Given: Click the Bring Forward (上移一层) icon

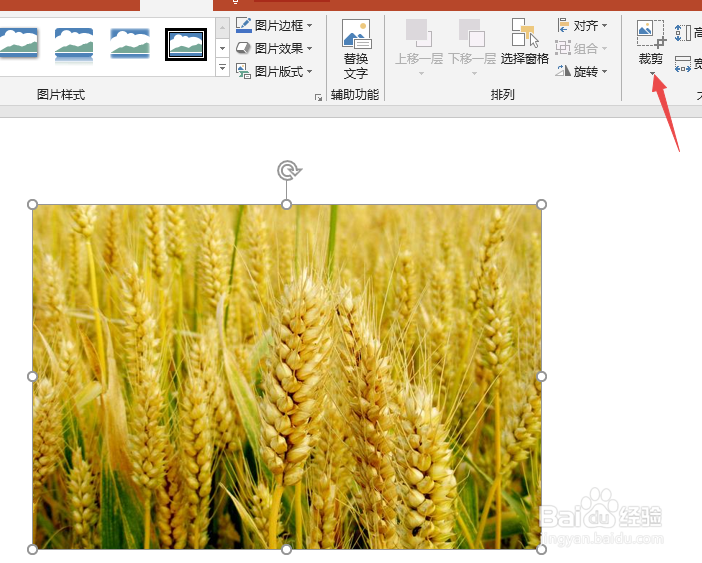Looking at the screenshot, I should [x=418, y=33].
